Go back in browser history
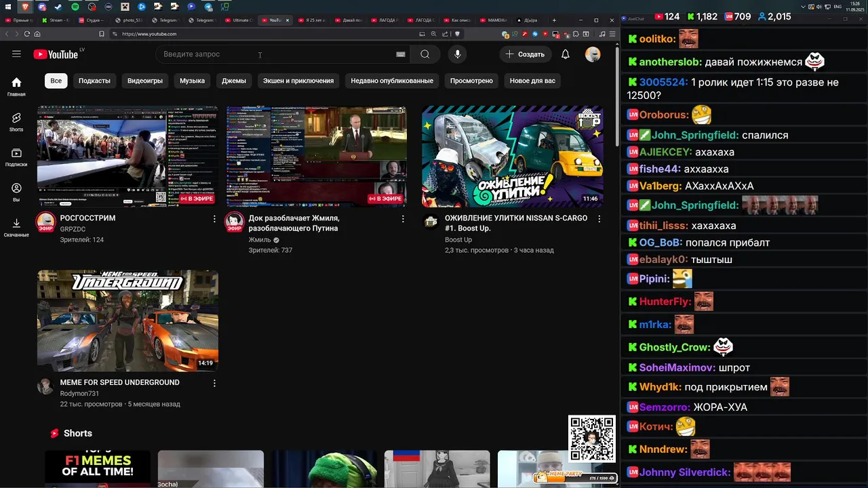 pos(7,34)
